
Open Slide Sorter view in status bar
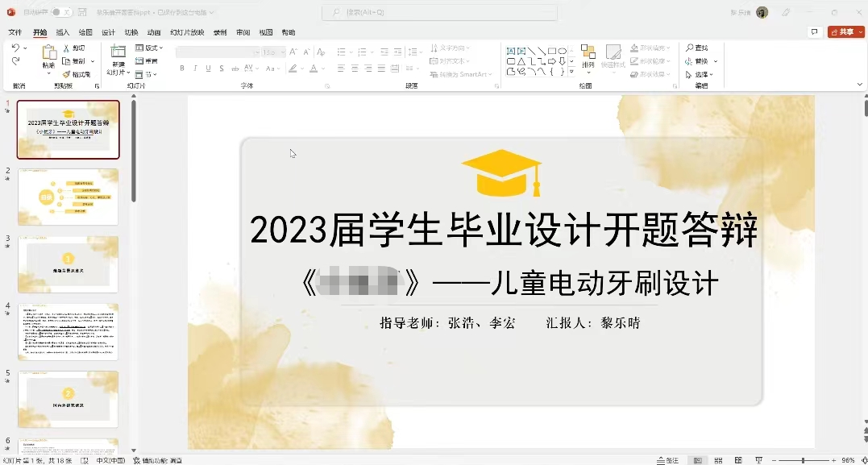tap(717, 460)
